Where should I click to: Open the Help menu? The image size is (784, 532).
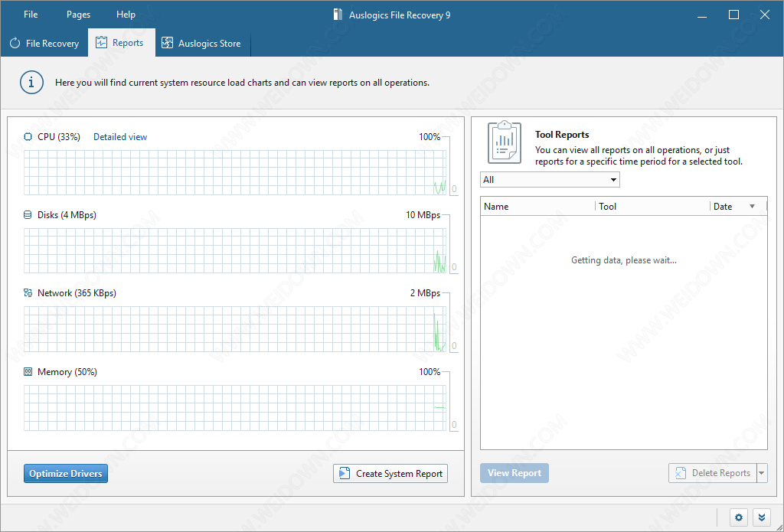pyautogui.click(x=126, y=15)
